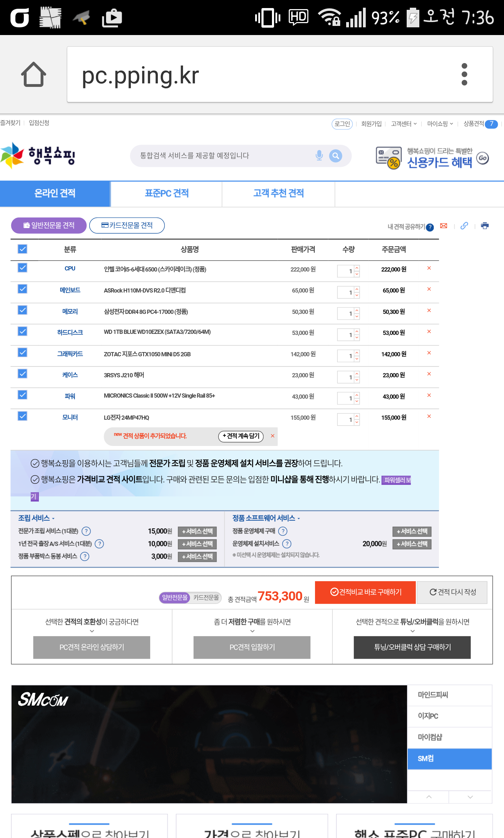The image size is (504, 838).
Task: Click the integrated search input field
Action: tap(224, 156)
